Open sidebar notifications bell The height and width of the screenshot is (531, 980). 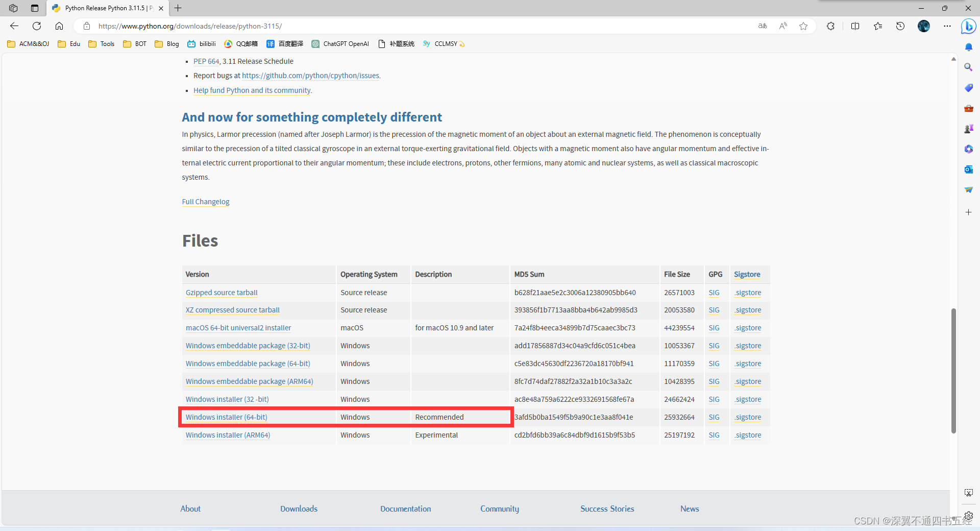(968, 47)
